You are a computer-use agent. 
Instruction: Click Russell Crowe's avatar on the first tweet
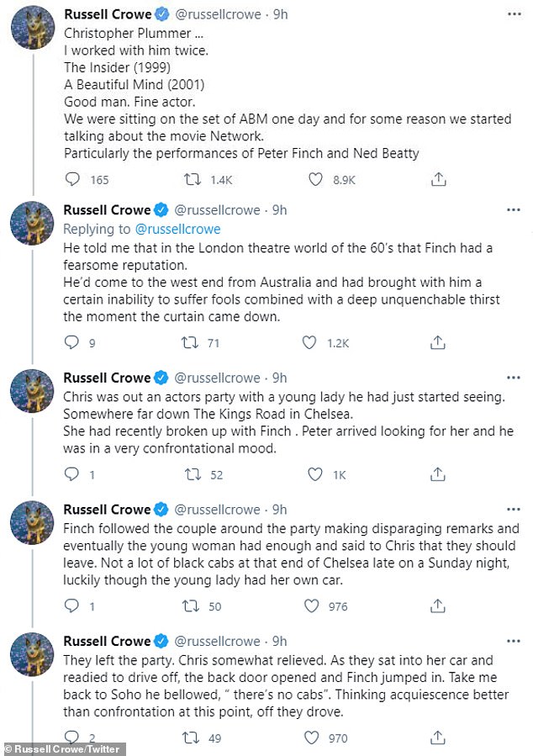tap(33, 31)
